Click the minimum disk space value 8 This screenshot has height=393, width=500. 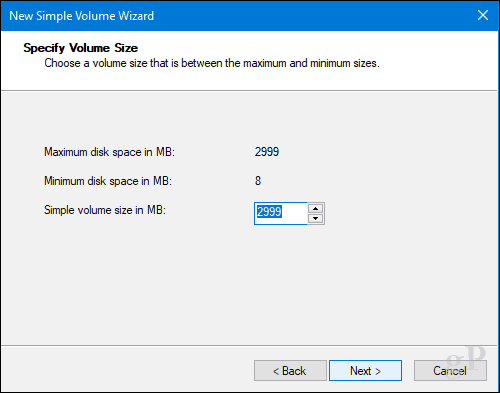(x=258, y=181)
